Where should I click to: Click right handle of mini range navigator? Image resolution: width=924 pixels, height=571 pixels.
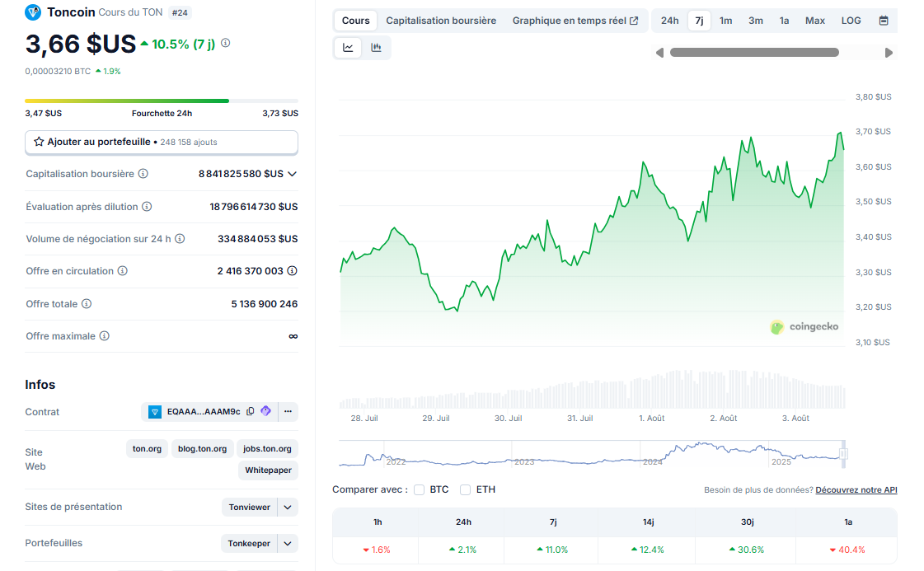[x=843, y=454]
